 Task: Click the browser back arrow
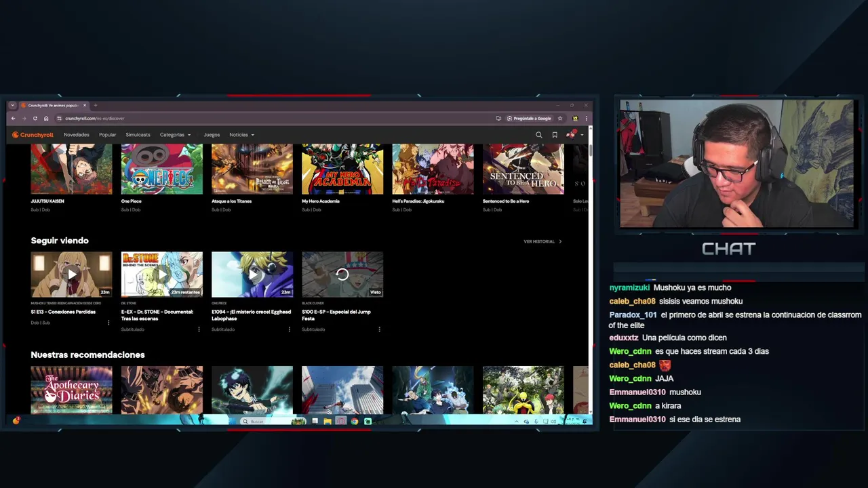pyautogui.click(x=13, y=119)
